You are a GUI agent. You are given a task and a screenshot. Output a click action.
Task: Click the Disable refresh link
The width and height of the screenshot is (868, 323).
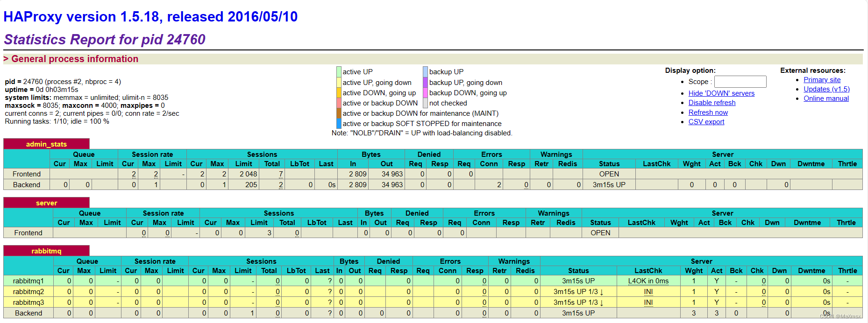tap(712, 103)
